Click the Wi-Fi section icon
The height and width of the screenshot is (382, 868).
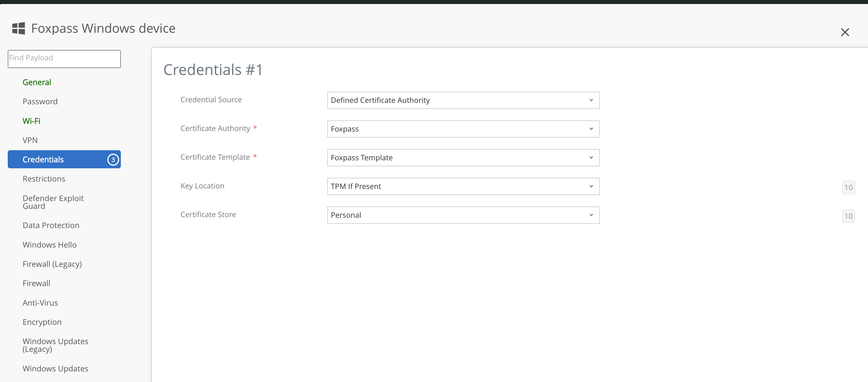tap(31, 120)
